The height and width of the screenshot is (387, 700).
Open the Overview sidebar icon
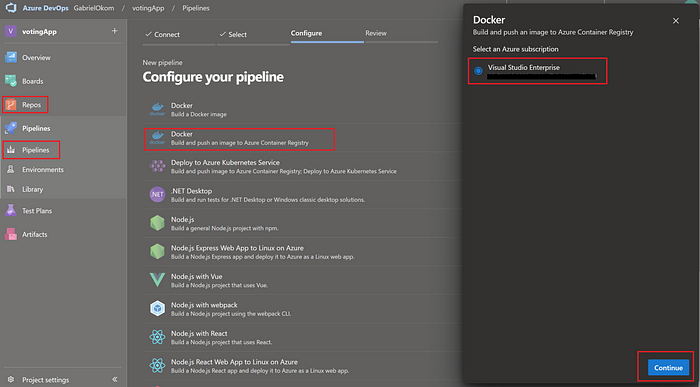[11, 57]
